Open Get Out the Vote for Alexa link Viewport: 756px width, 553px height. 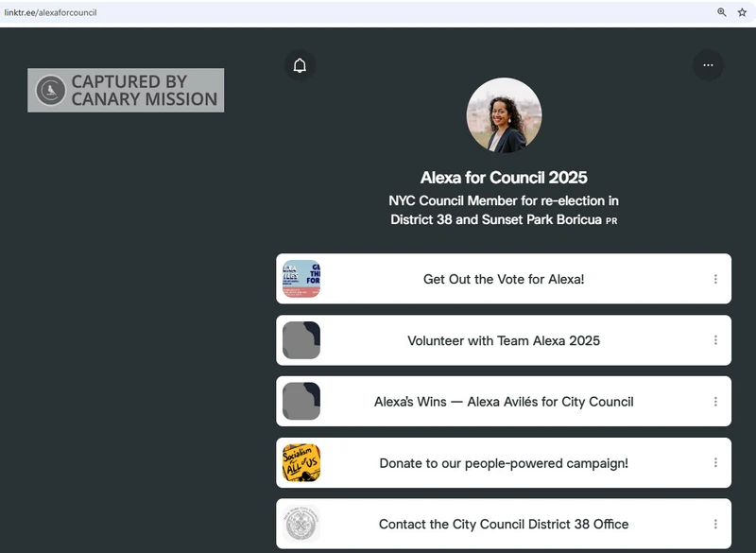tap(504, 279)
